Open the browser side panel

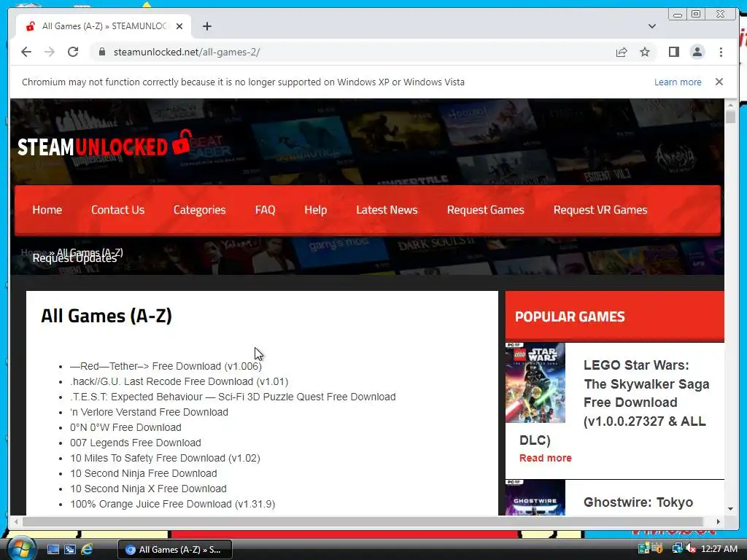673,52
